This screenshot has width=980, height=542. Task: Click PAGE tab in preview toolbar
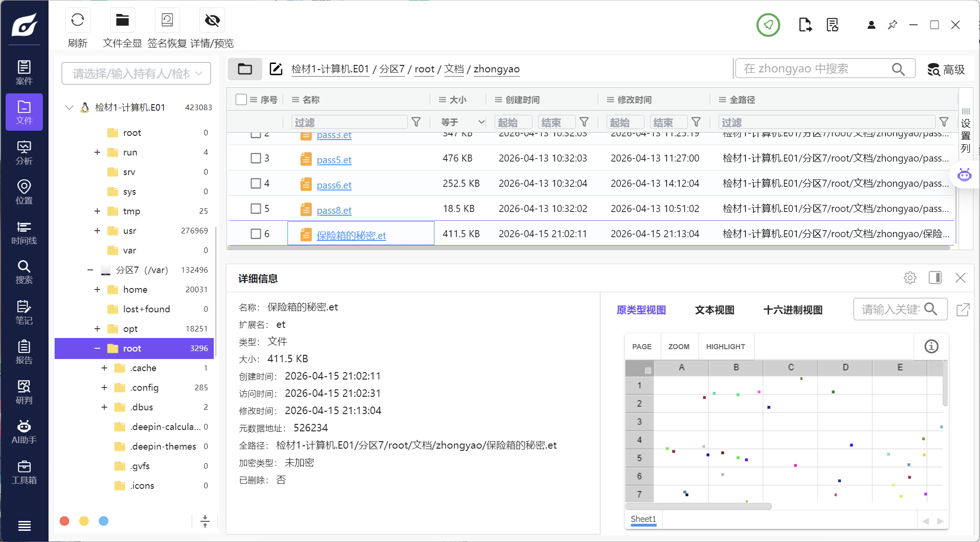click(x=642, y=347)
